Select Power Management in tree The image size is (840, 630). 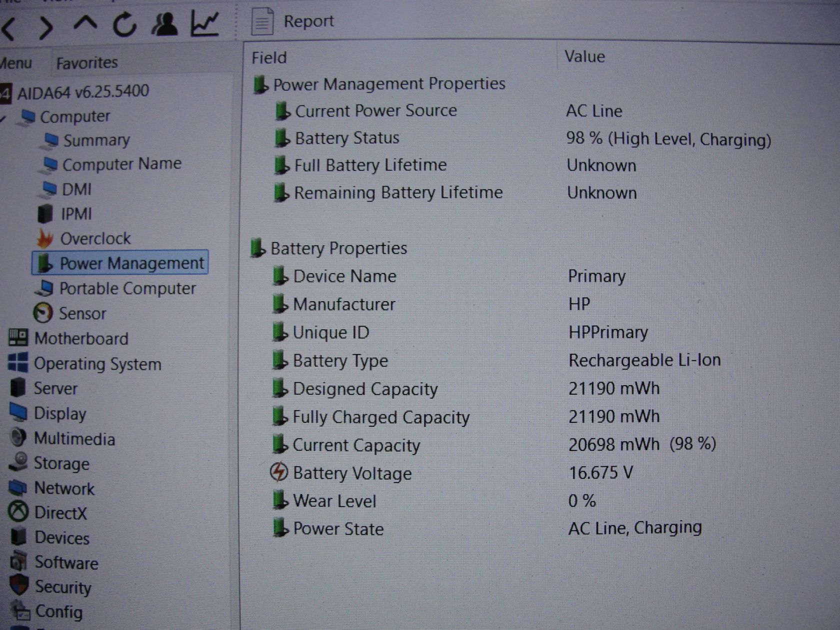(x=120, y=263)
